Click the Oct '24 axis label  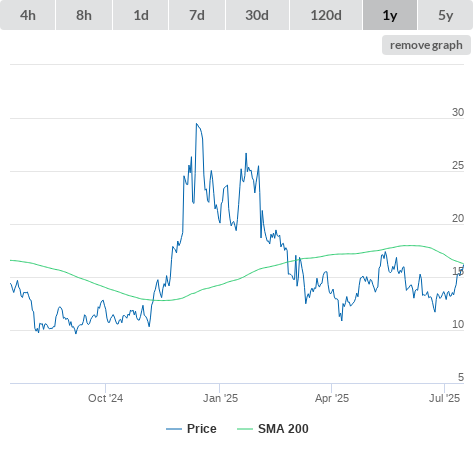105,398
